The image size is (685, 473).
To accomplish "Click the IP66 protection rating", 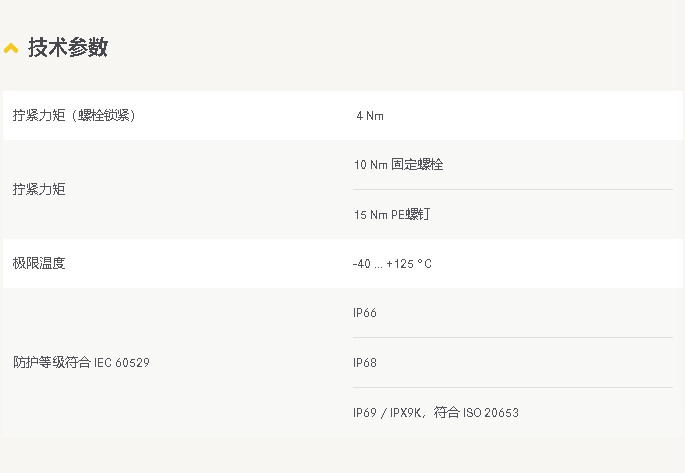I will (365, 313).
